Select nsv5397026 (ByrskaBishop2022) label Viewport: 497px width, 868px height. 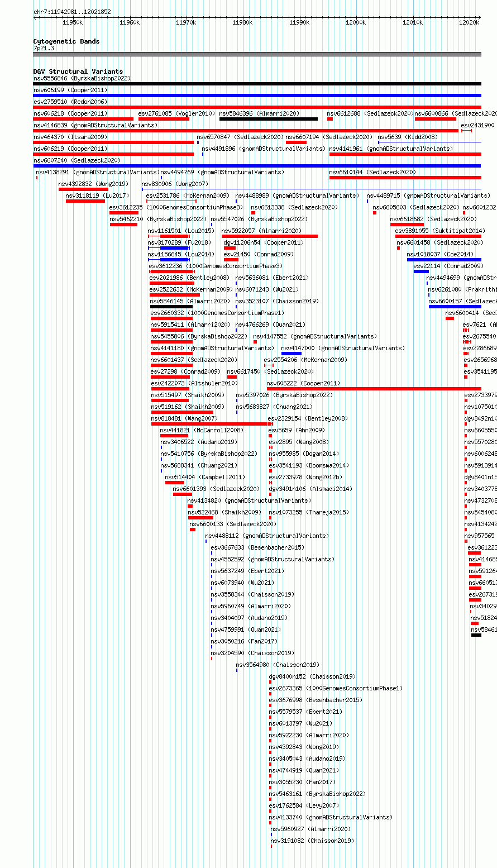tap(284, 395)
